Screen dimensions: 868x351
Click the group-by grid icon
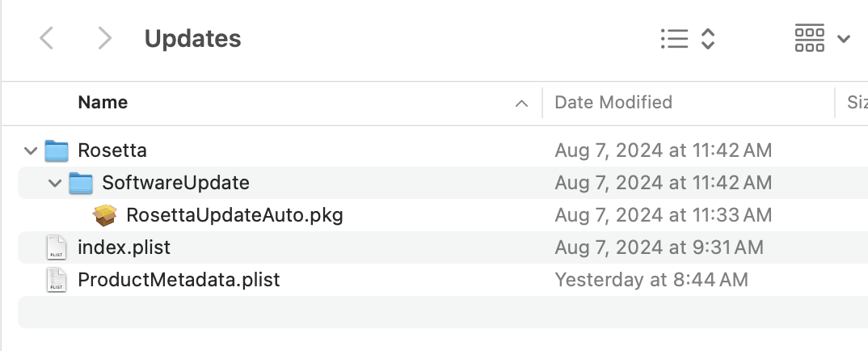[x=809, y=38]
